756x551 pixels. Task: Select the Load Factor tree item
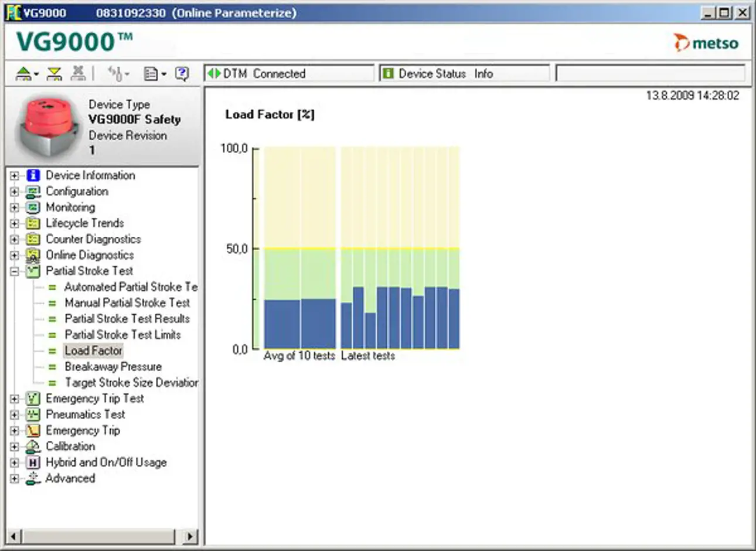[x=93, y=351]
